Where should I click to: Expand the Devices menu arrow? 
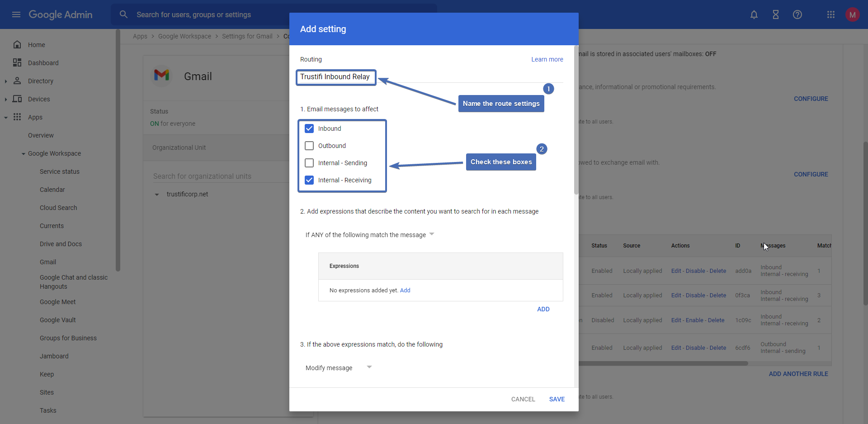(6, 99)
